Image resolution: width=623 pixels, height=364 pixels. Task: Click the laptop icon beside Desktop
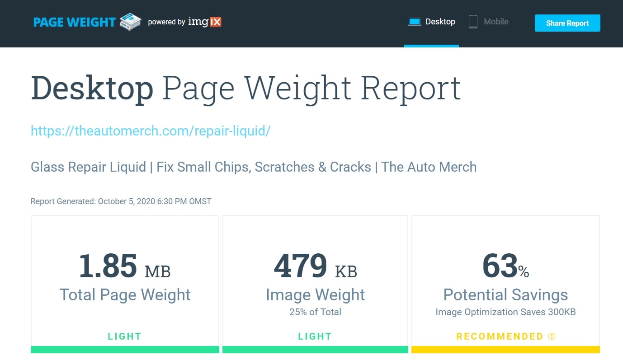click(414, 22)
